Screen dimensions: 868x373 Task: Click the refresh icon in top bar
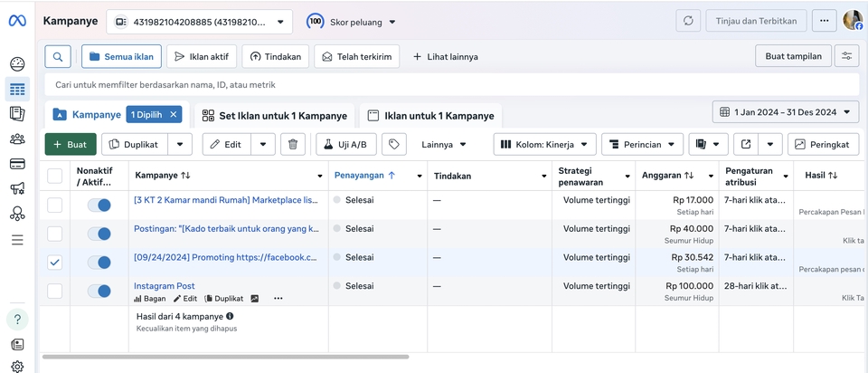pos(689,21)
